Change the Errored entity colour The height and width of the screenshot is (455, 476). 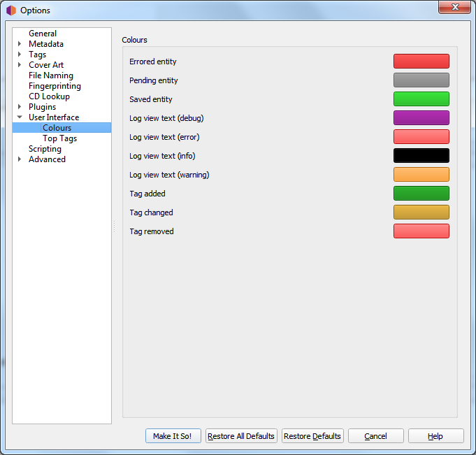(x=421, y=62)
